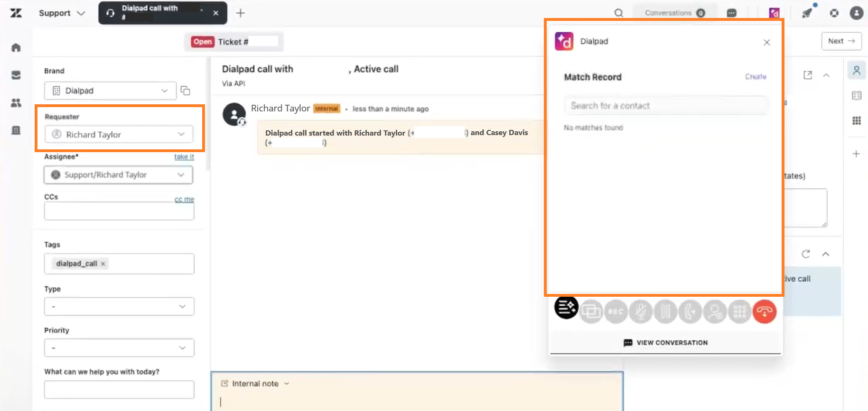Click the cc me link
868x411 pixels.
(184, 200)
